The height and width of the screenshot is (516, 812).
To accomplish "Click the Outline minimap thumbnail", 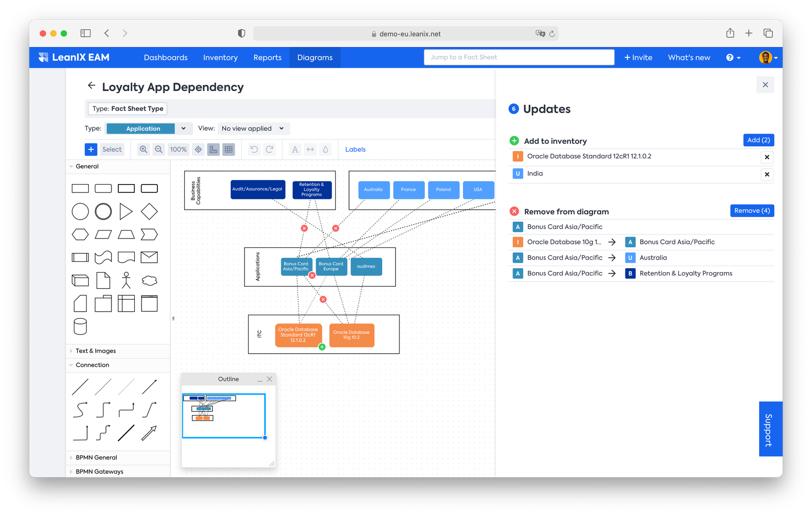I will [x=224, y=416].
